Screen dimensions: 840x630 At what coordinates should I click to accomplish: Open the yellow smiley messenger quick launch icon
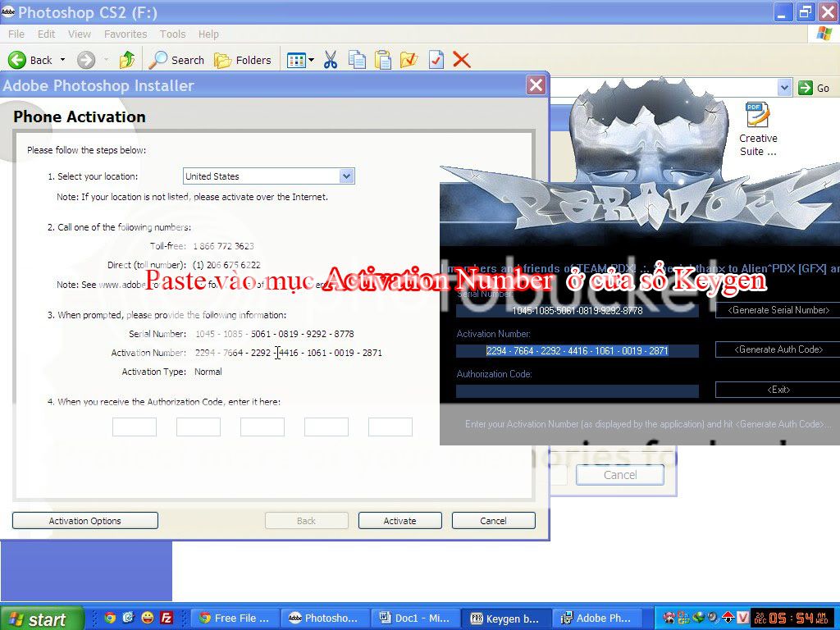point(148,618)
